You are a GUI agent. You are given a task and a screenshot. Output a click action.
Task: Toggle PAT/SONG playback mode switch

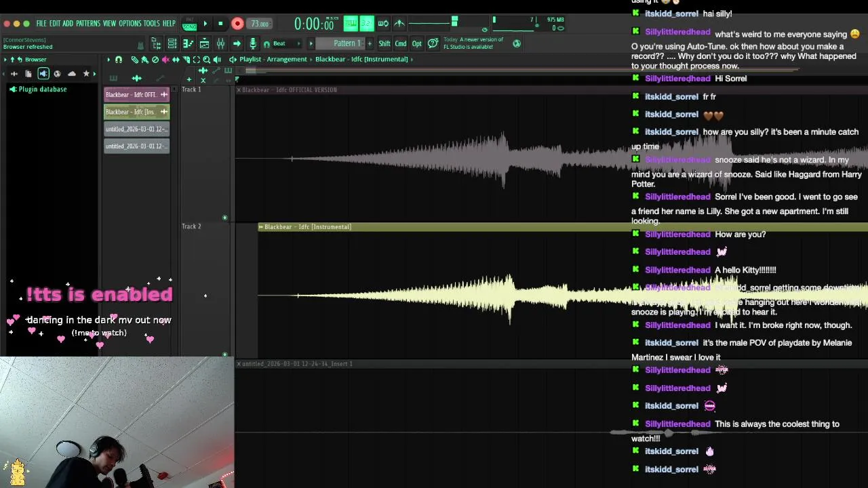point(189,24)
